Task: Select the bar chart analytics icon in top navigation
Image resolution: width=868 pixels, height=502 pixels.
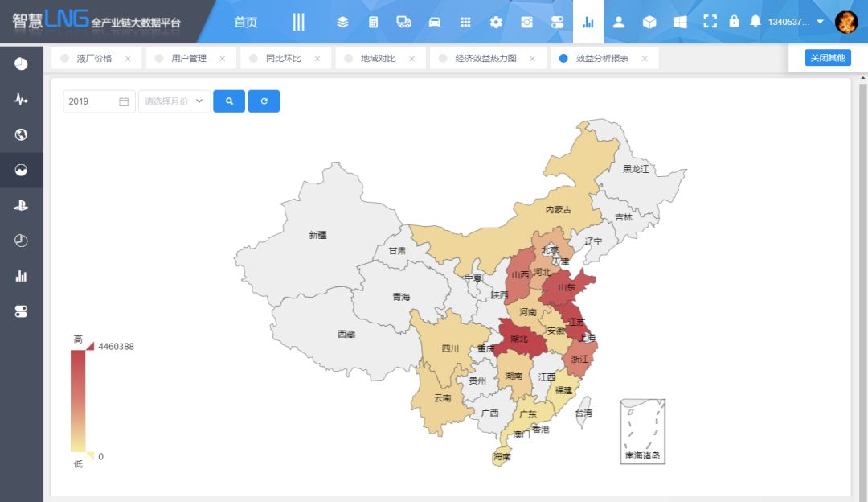Action: [x=588, y=22]
